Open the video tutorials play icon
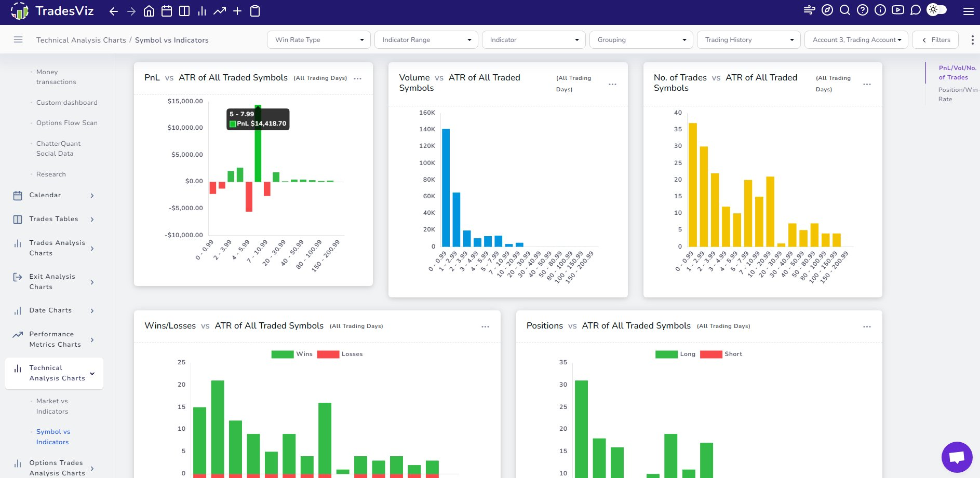The image size is (980, 478). pyautogui.click(x=898, y=10)
